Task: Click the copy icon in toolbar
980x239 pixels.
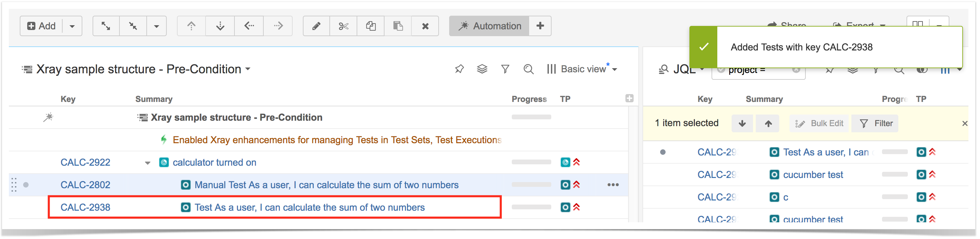Action: (x=371, y=26)
